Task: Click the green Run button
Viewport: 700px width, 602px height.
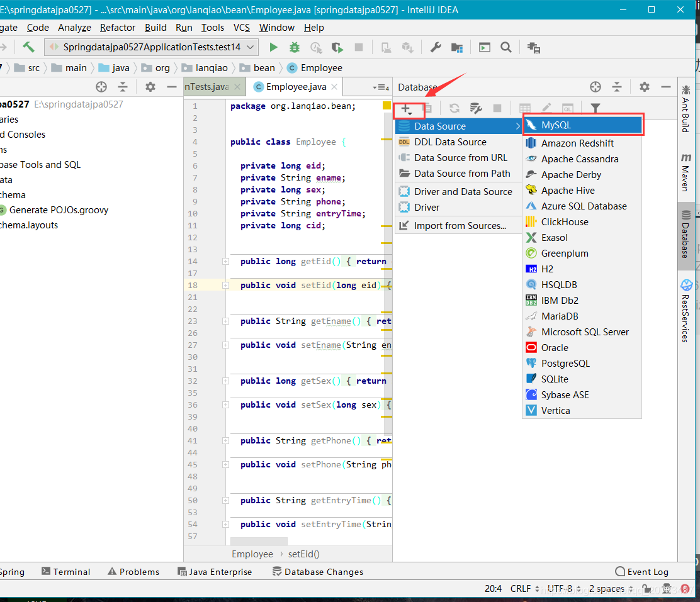Action: tap(274, 47)
